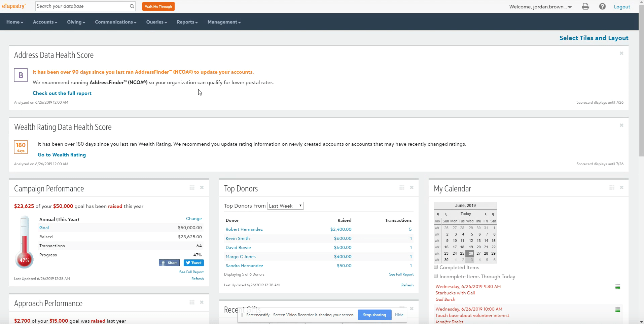Image resolution: width=644 pixels, height=324 pixels.
Task: Enable Incomplete Items Through Today checkbox
Action: point(436,276)
